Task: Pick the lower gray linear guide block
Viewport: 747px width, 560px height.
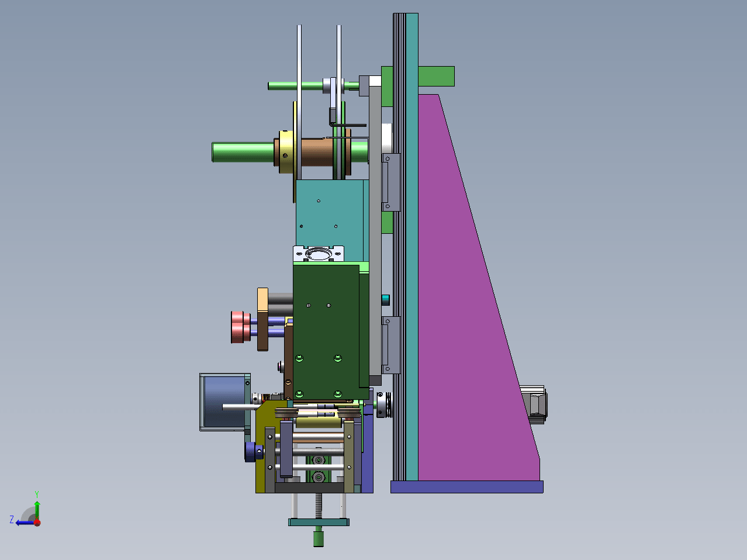Action: click(x=390, y=345)
